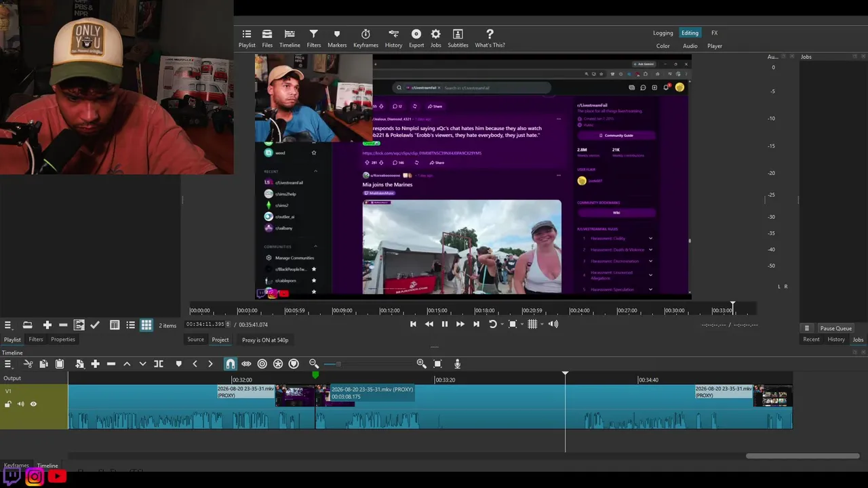Viewport: 868px width, 488px height.
Task: Split the clip at the playhead
Action: point(159,364)
